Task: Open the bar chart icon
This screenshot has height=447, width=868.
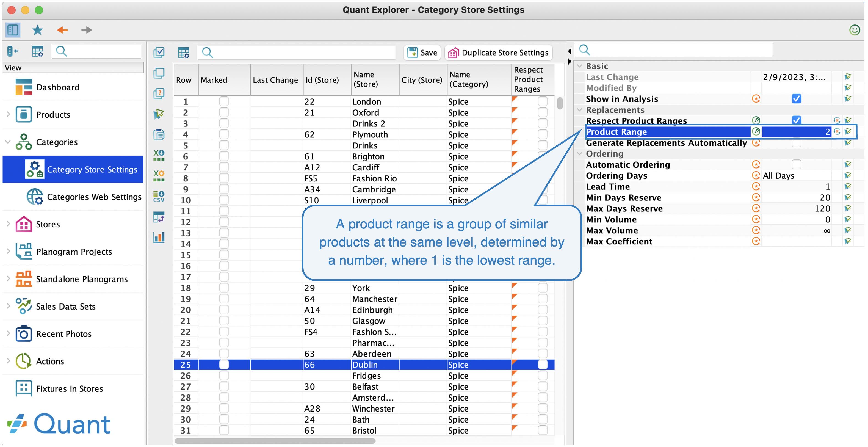Action: [159, 237]
